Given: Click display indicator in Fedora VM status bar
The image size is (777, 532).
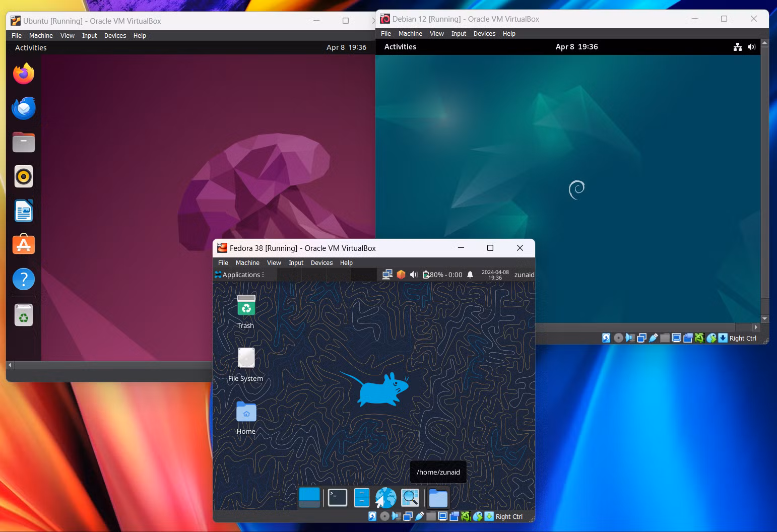Looking at the screenshot, I should click(x=443, y=516).
